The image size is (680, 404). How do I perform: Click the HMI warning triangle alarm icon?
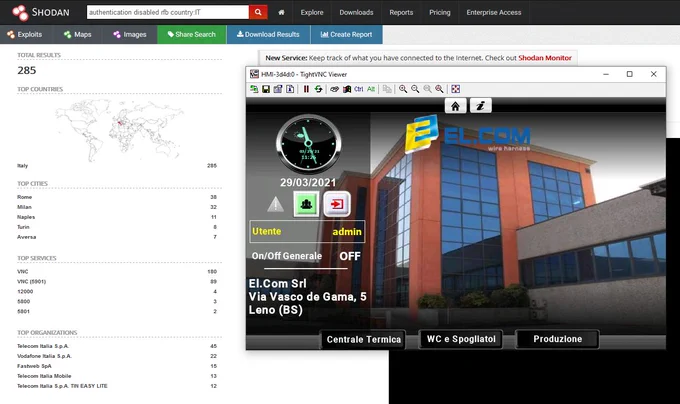coord(275,204)
